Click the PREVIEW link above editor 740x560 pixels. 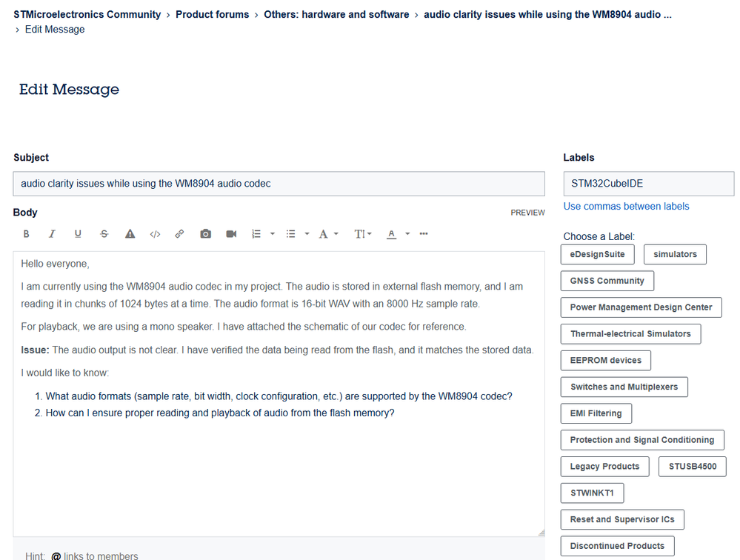pos(527,213)
